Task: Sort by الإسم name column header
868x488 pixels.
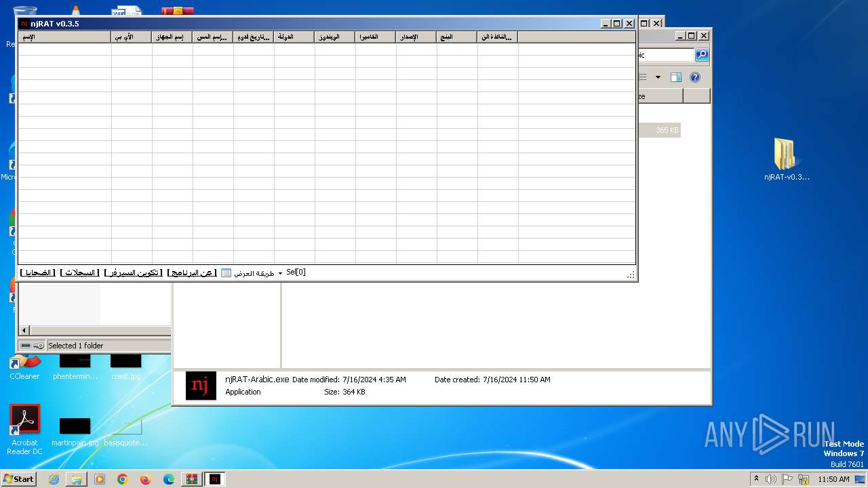Action: [64, 37]
